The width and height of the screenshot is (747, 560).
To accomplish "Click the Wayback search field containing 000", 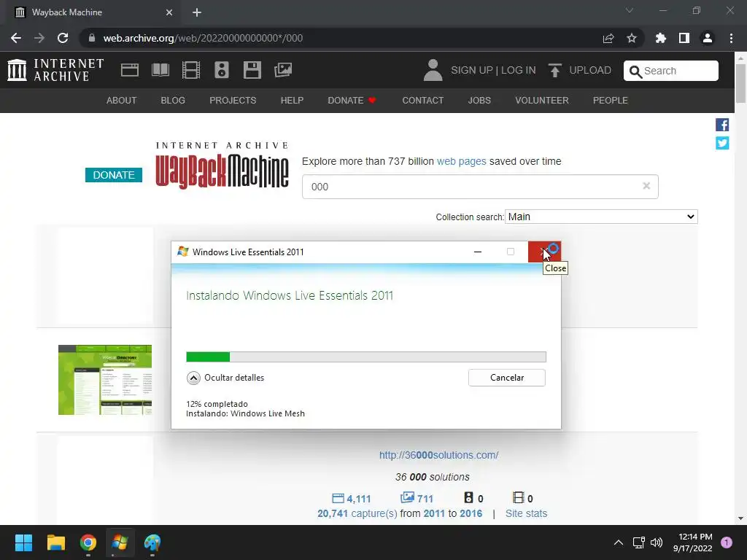I will (480, 187).
